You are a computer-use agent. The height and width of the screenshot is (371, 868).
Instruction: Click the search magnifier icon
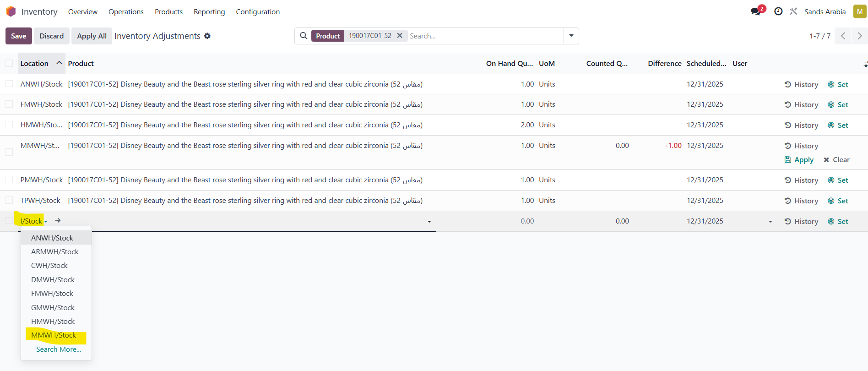point(304,36)
